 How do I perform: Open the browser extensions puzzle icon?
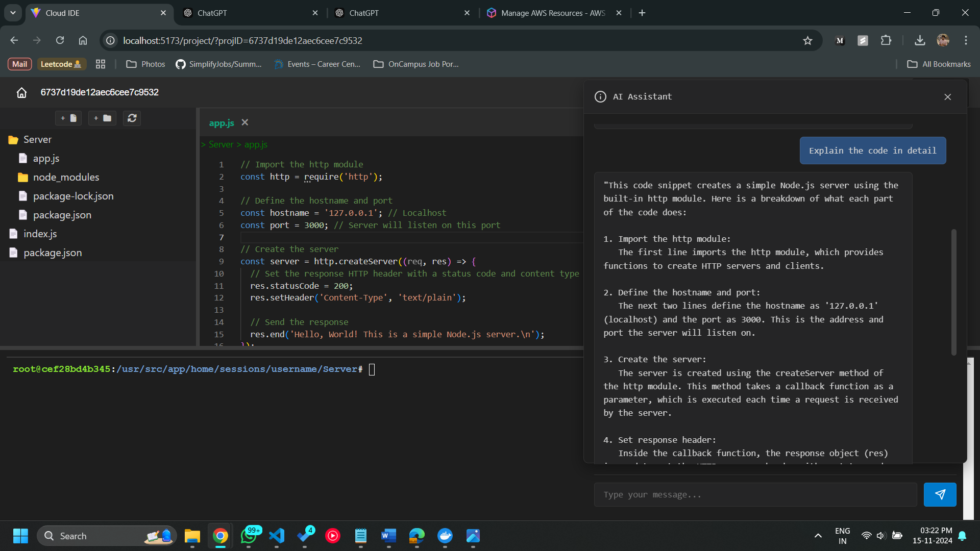886,41
